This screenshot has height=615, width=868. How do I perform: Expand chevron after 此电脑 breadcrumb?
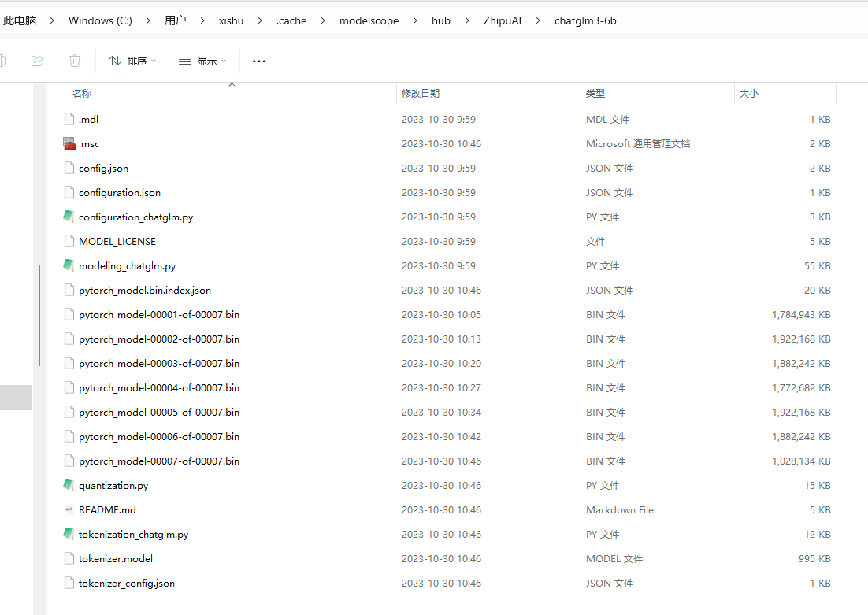(52, 20)
